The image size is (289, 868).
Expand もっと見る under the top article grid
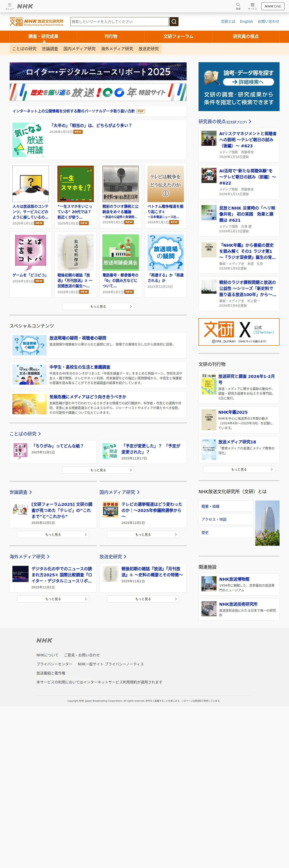(98, 306)
